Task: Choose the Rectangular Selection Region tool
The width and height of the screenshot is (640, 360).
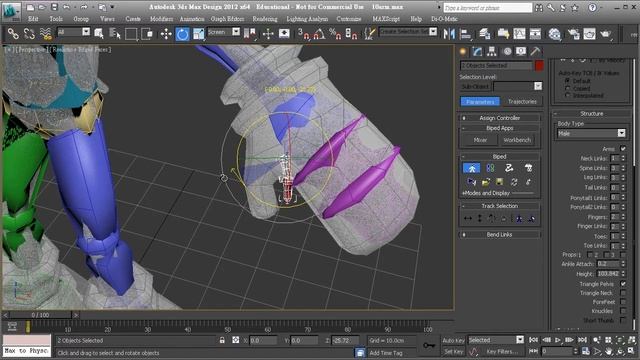Action: coord(131,34)
